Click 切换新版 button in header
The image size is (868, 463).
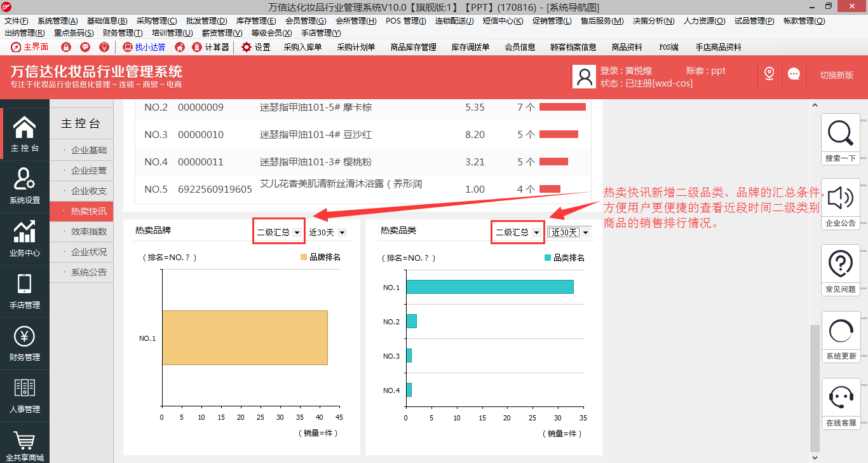pos(836,75)
